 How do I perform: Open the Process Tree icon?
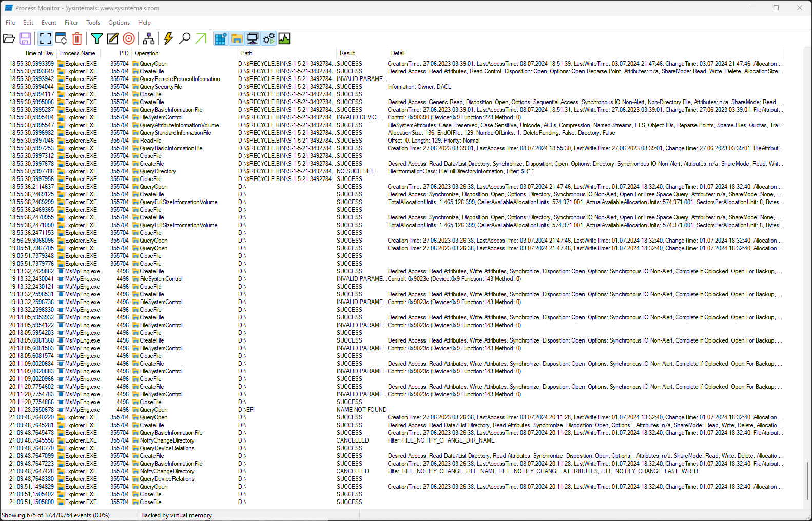149,38
